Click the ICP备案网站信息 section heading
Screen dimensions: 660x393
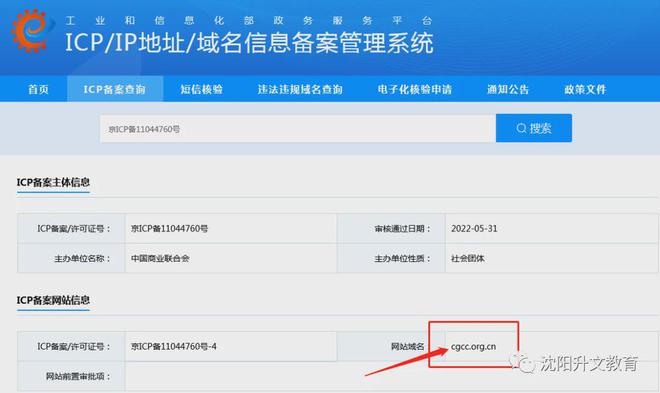53,300
